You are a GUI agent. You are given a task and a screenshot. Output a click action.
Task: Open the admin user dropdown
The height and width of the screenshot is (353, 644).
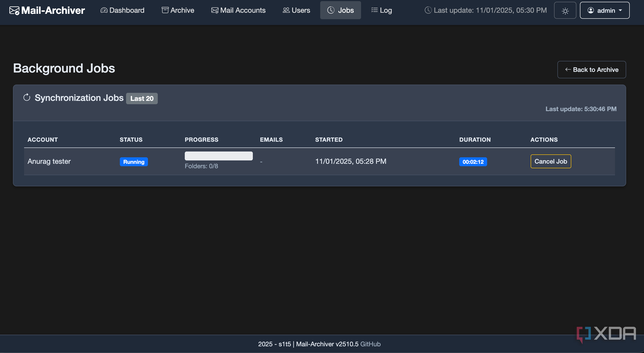coord(605,10)
